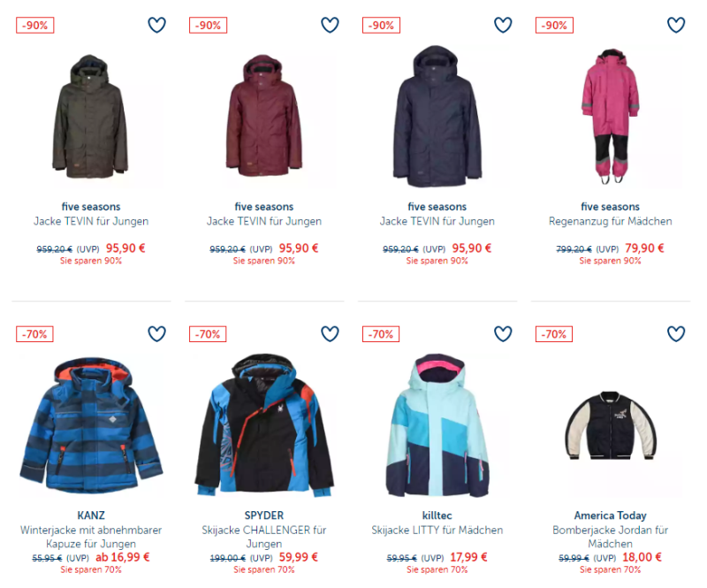The width and height of the screenshot is (707, 588).
Task: Select the KANZ brand name link
Action: 91,515
